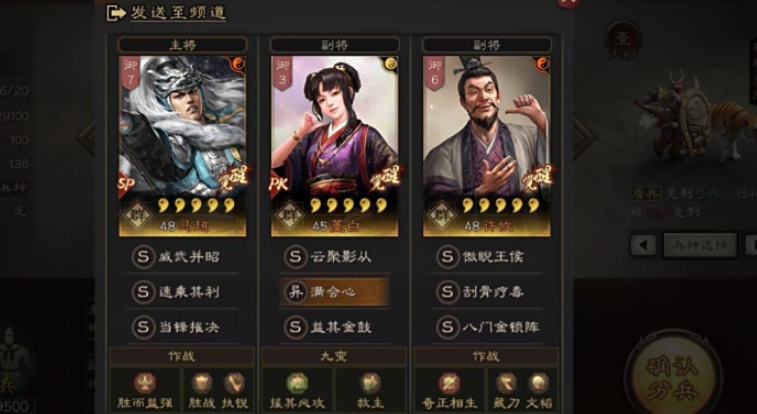Click the 救主 tactic icon

point(370,384)
